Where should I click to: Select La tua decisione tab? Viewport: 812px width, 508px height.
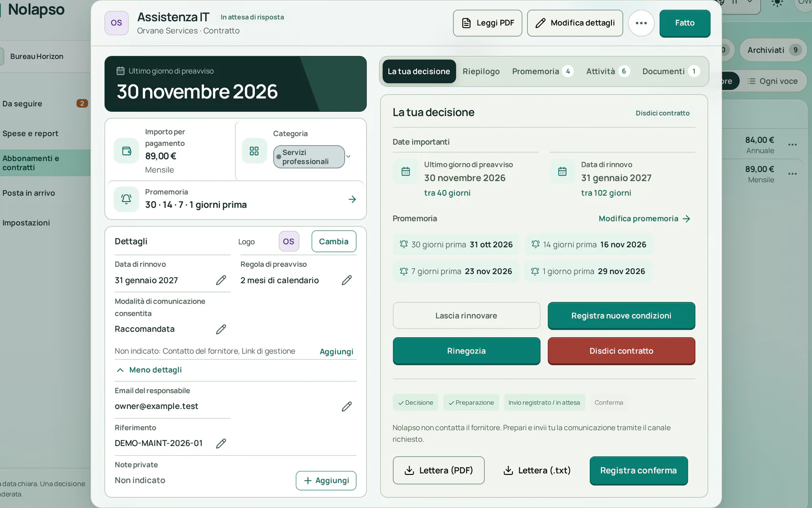pyautogui.click(x=419, y=72)
